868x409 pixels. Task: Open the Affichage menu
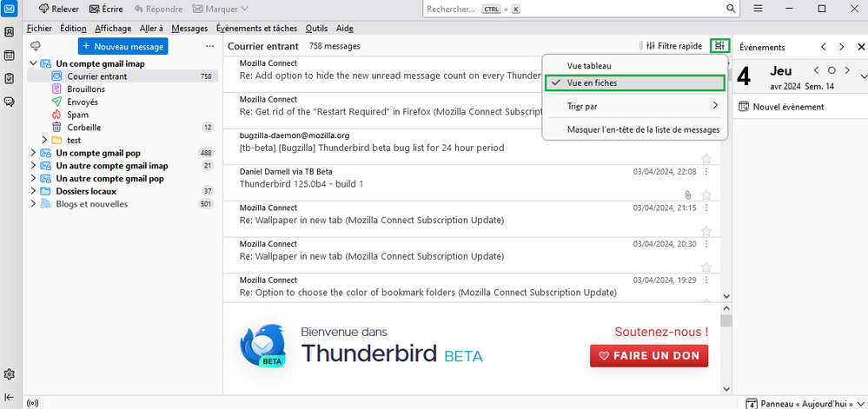tap(113, 29)
